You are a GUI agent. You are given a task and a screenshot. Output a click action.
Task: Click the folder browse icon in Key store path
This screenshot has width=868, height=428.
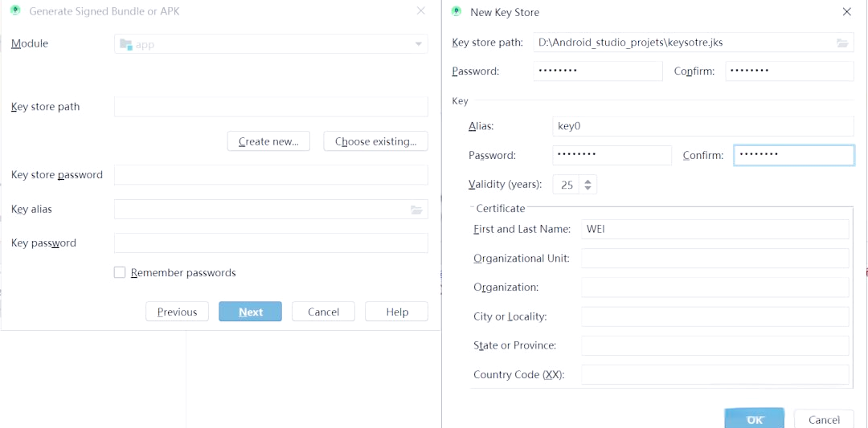[842, 43]
